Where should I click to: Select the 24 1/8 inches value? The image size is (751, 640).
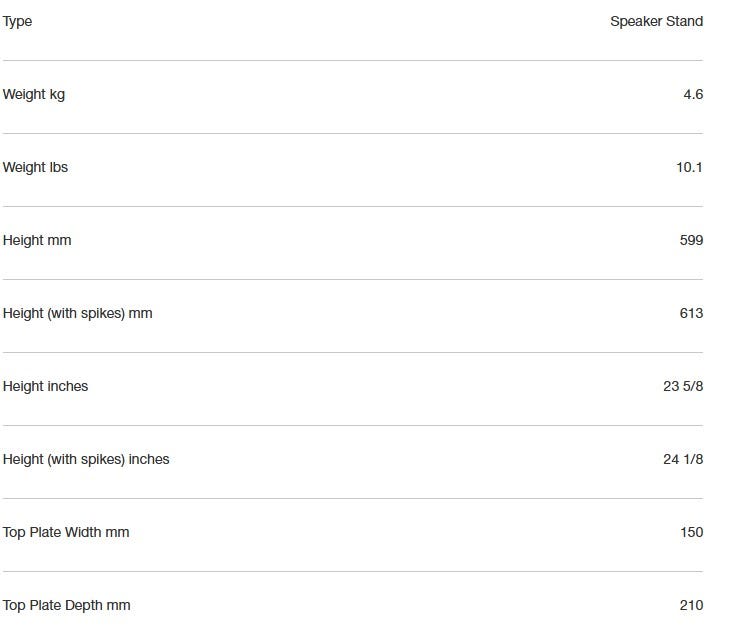pyautogui.click(x=683, y=459)
